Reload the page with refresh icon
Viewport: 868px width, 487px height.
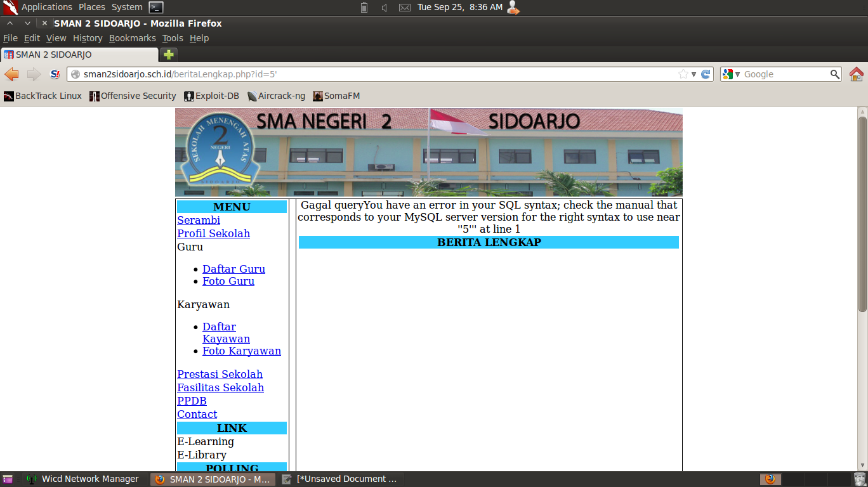705,74
